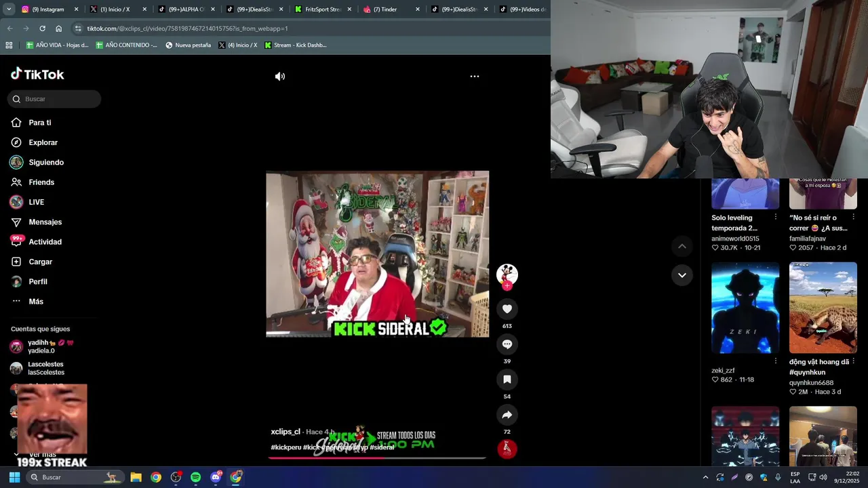Open xclips_cl author link

click(285, 432)
